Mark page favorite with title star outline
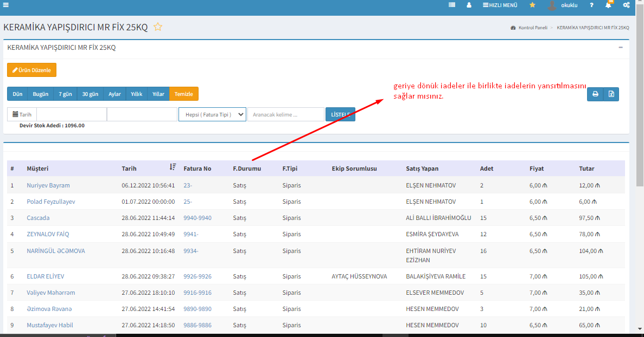The height and width of the screenshot is (337, 644). [x=158, y=27]
